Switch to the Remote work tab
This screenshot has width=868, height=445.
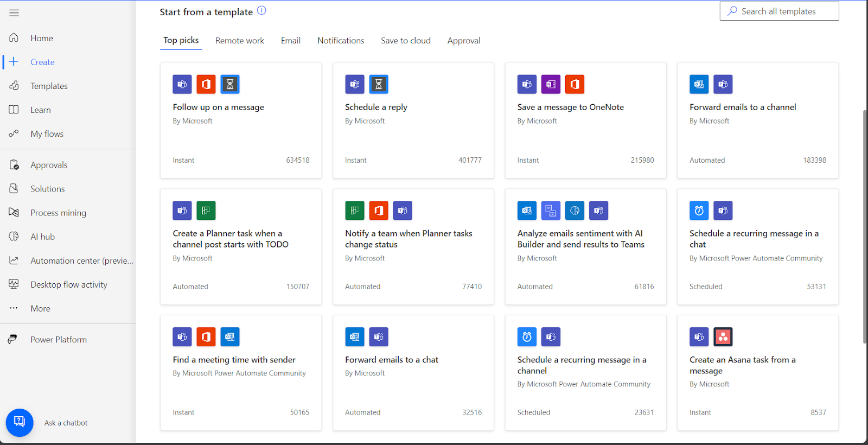tap(240, 41)
